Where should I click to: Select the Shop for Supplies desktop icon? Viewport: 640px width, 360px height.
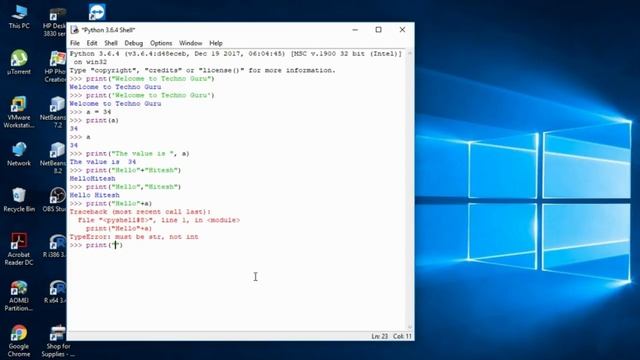57,341
